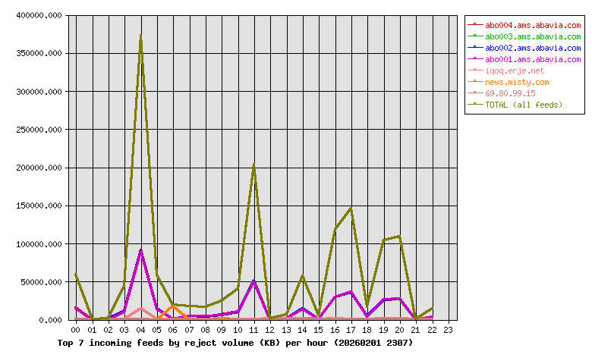The height and width of the screenshot is (364, 592).
Task: Click the 400000.000 y-axis label
Action: click(x=39, y=15)
